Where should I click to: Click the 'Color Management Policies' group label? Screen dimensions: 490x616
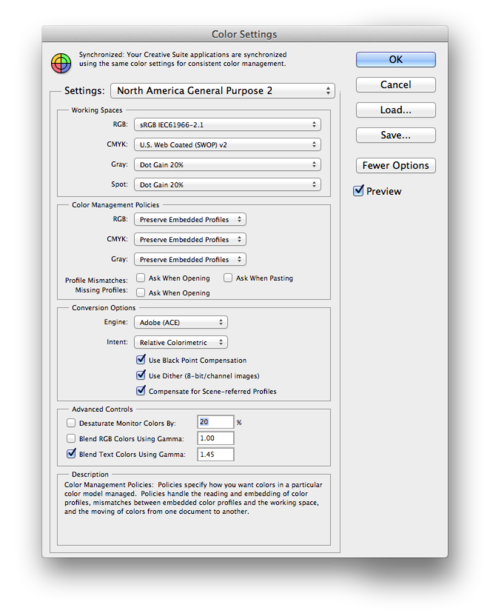[x=115, y=205]
